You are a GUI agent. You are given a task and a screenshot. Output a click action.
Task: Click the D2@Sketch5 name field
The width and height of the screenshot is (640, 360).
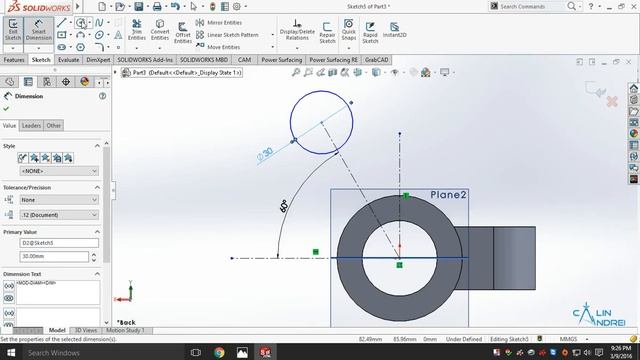[59, 243]
